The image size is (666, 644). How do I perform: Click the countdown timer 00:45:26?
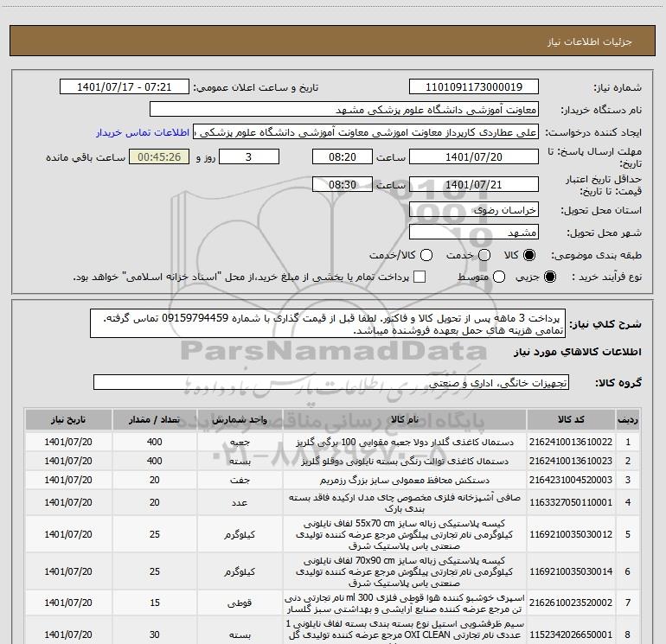point(159,156)
